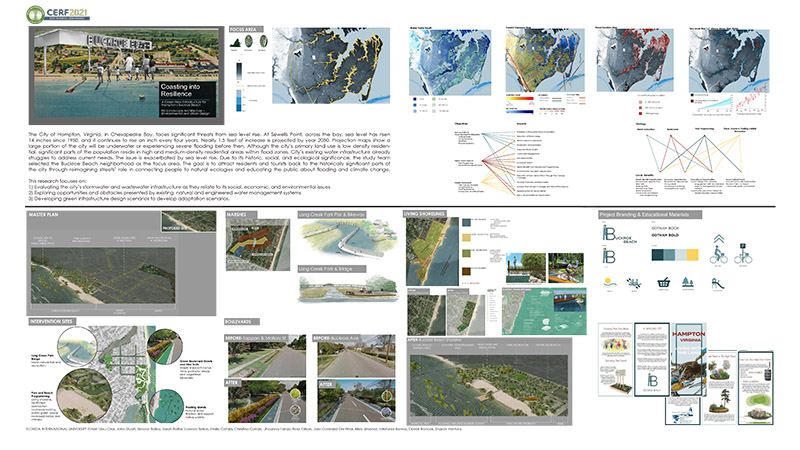800x450 pixels.
Task: Click the grayscale elevation gradient legend bar
Action: click(x=239, y=72)
